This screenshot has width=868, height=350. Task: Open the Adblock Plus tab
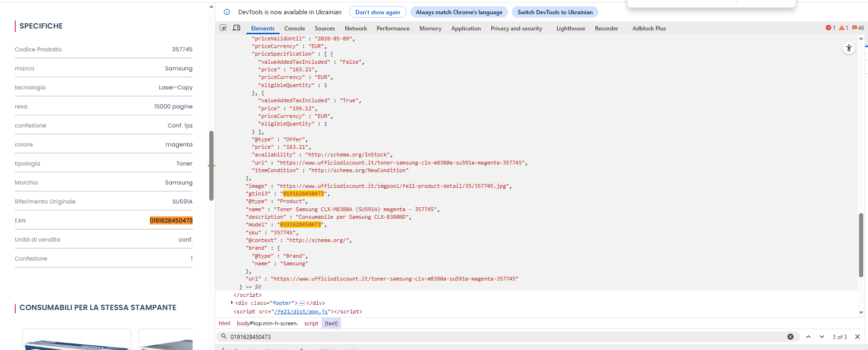(x=649, y=29)
